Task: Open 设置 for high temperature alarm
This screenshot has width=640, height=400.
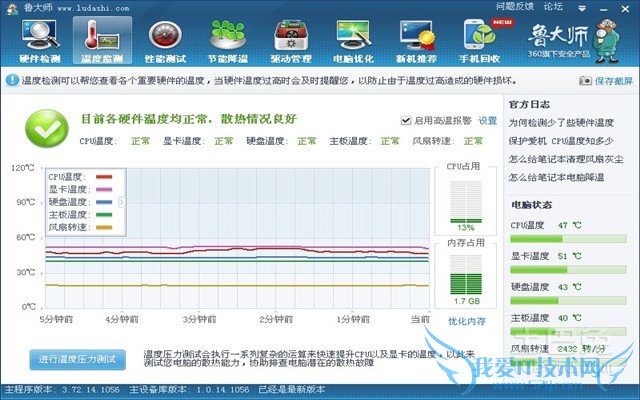Action: [x=488, y=120]
